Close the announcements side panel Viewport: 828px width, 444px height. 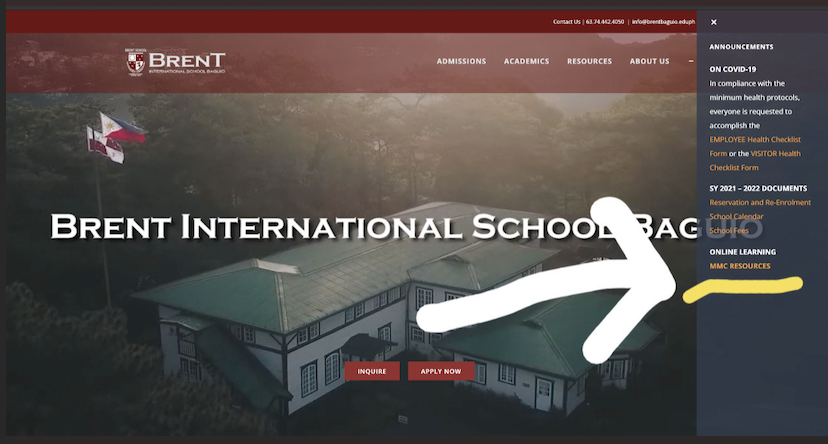point(714,22)
